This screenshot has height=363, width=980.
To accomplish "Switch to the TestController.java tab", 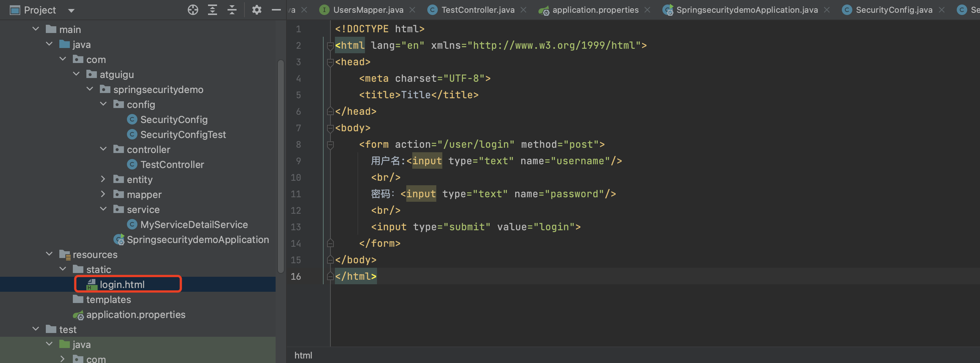I will [x=478, y=10].
